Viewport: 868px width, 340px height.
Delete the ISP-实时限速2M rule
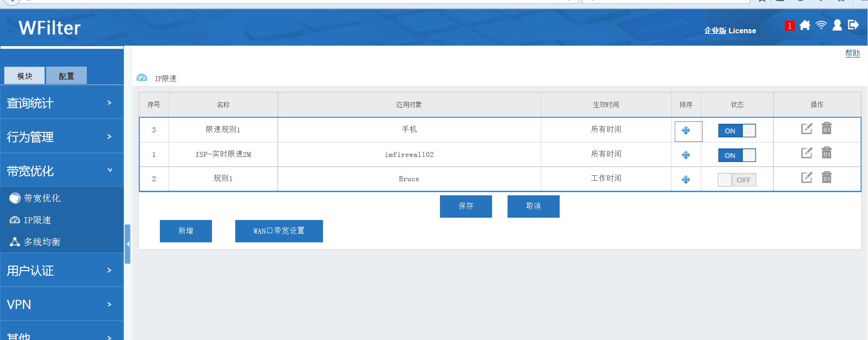[x=826, y=153]
